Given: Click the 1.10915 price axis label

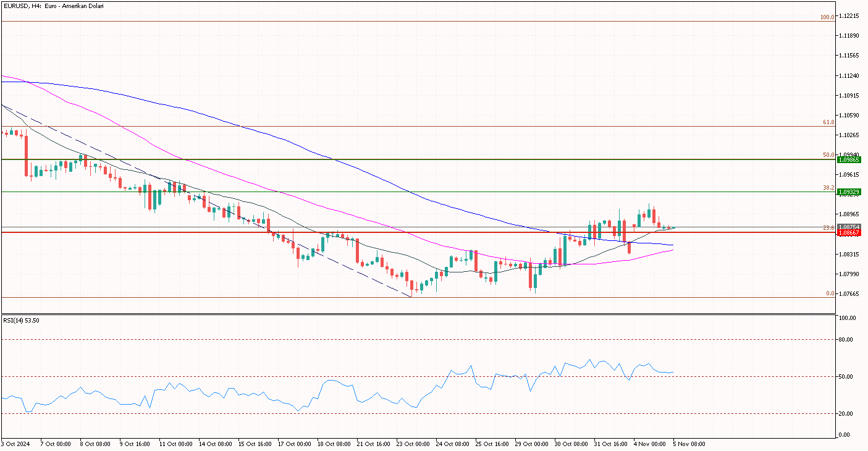Looking at the screenshot, I should point(850,96).
